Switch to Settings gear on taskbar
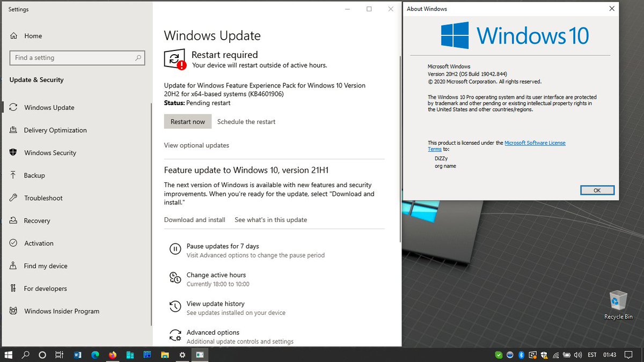This screenshot has width=644, height=362. [x=182, y=355]
